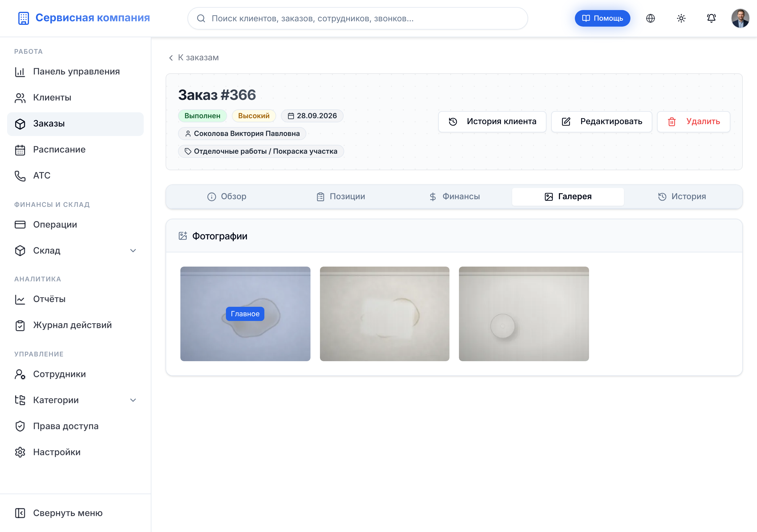Expand the Склад submenu chevron
The image size is (757, 532).
pos(133,251)
